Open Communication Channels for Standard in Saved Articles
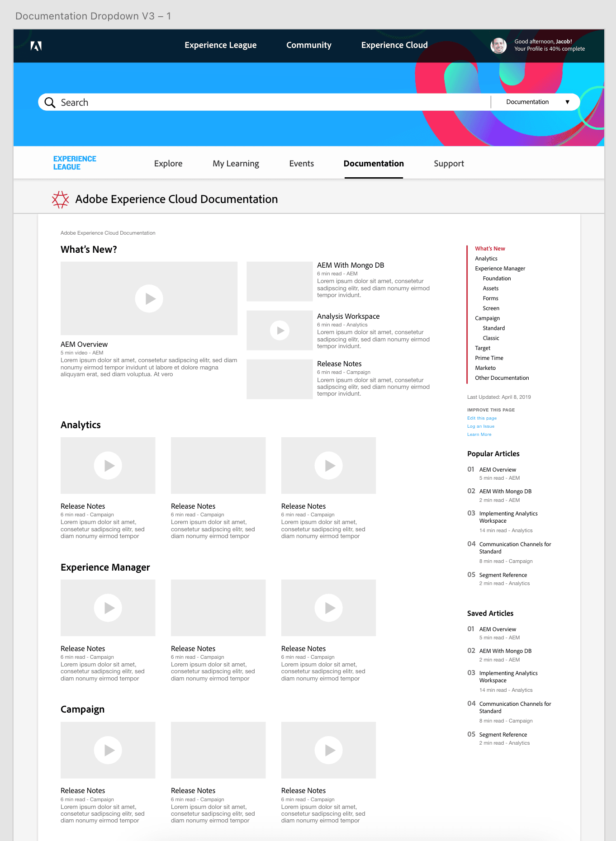 [x=515, y=708]
